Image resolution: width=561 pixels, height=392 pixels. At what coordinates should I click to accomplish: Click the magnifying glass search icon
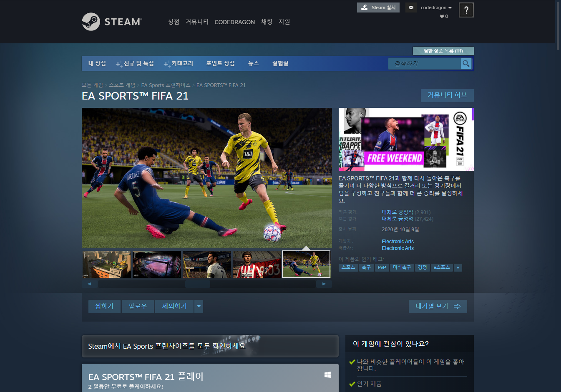click(466, 63)
